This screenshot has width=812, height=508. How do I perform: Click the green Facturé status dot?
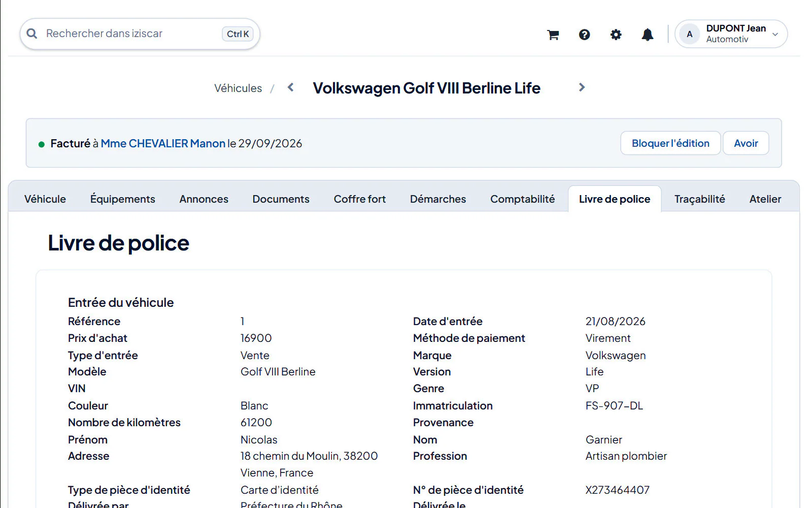pyautogui.click(x=42, y=144)
